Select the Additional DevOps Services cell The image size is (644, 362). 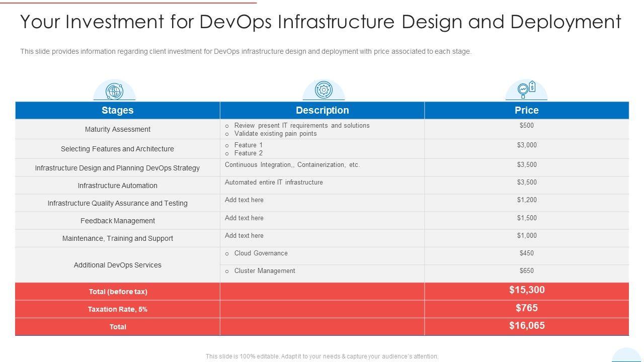click(x=117, y=265)
